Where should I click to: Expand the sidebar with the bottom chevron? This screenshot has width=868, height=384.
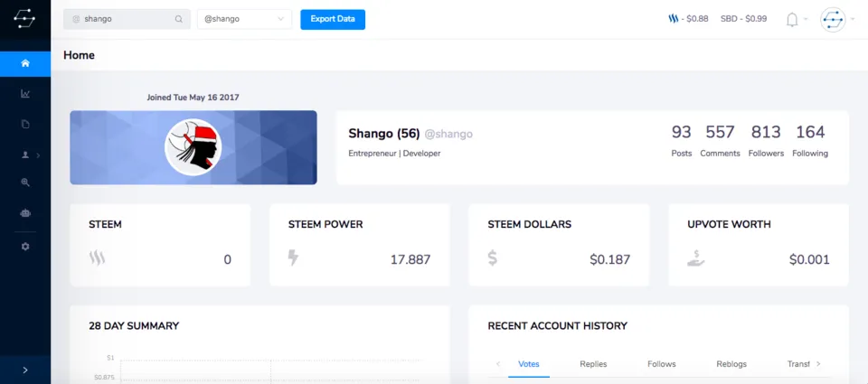[x=25, y=370]
